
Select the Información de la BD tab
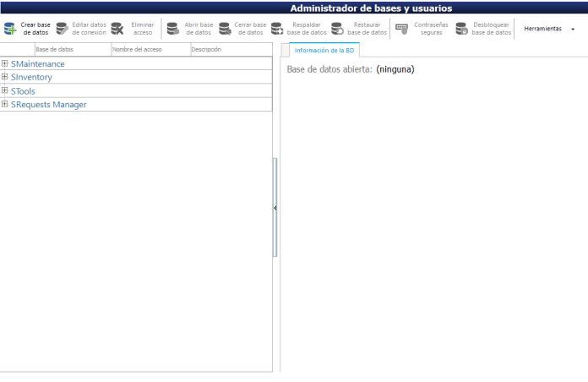[x=318, y=50]
